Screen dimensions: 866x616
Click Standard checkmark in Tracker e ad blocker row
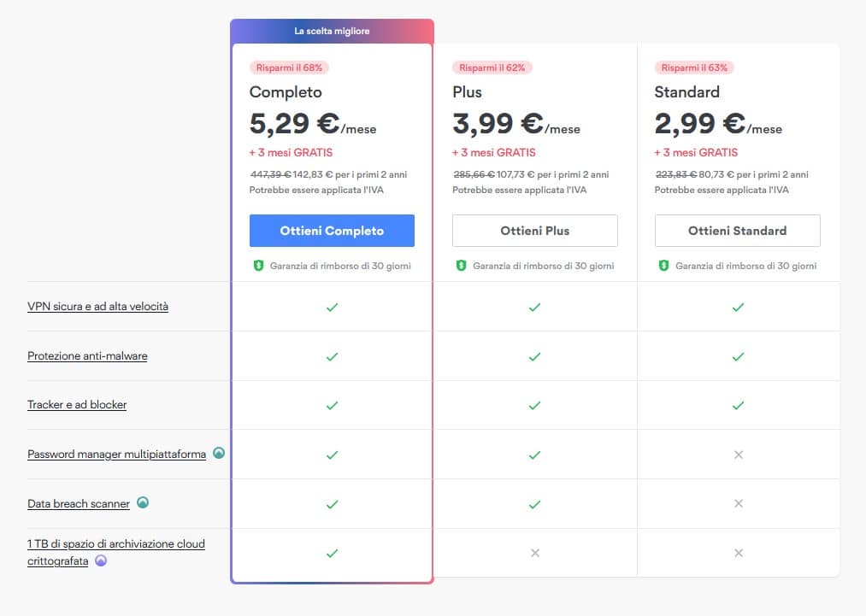click(x=738, y=405)
